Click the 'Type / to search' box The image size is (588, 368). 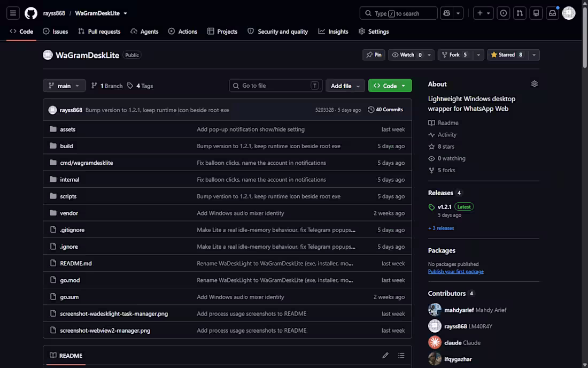398,13
